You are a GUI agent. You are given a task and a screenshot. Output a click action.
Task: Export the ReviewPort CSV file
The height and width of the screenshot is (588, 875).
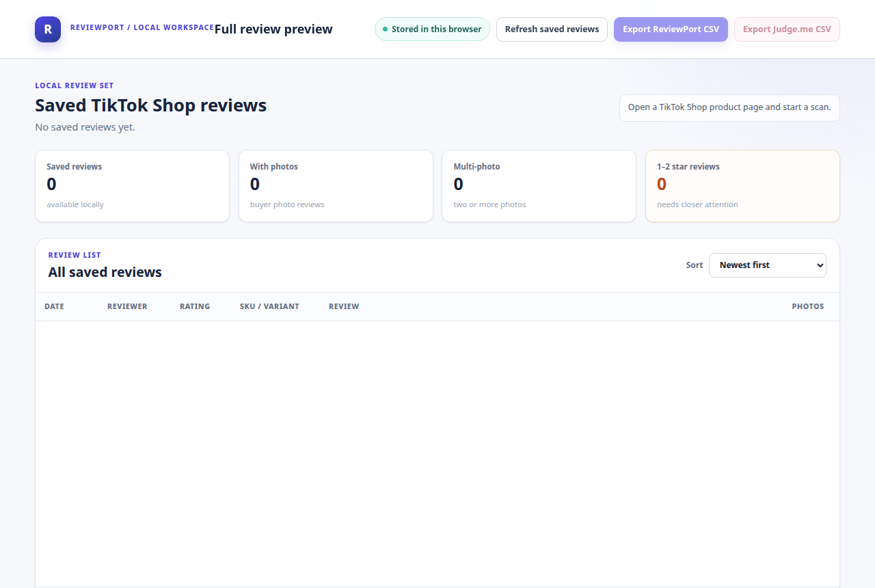(671, 29)
